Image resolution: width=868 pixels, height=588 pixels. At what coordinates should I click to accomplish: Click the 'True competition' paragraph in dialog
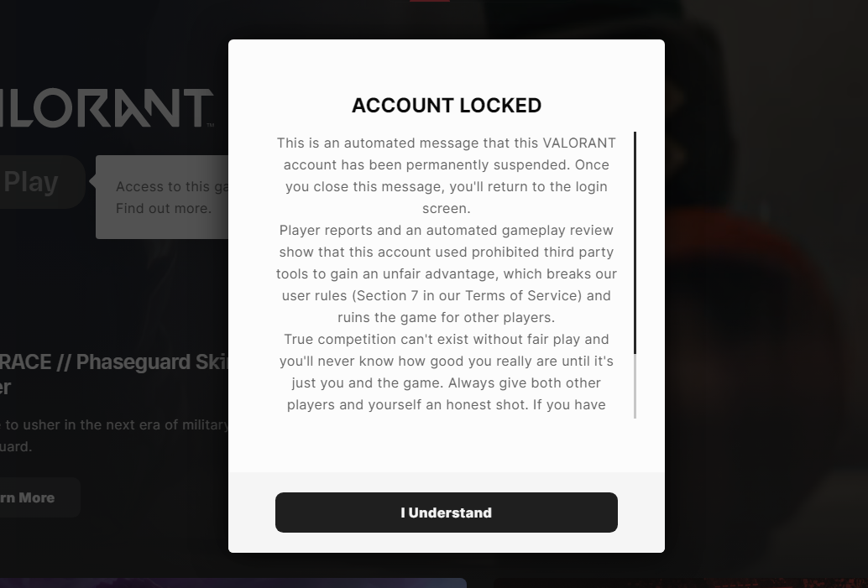[446, 372]
